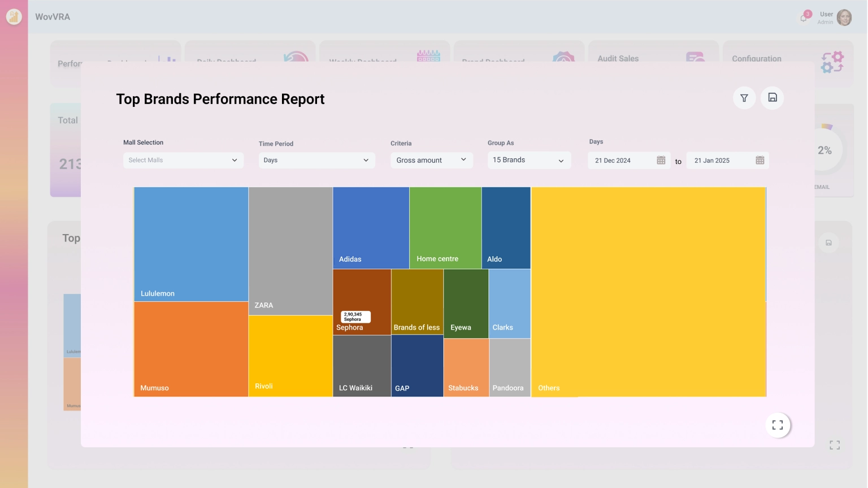
Task: Select the Home centre treemap tile
Action: coord(445,228)
